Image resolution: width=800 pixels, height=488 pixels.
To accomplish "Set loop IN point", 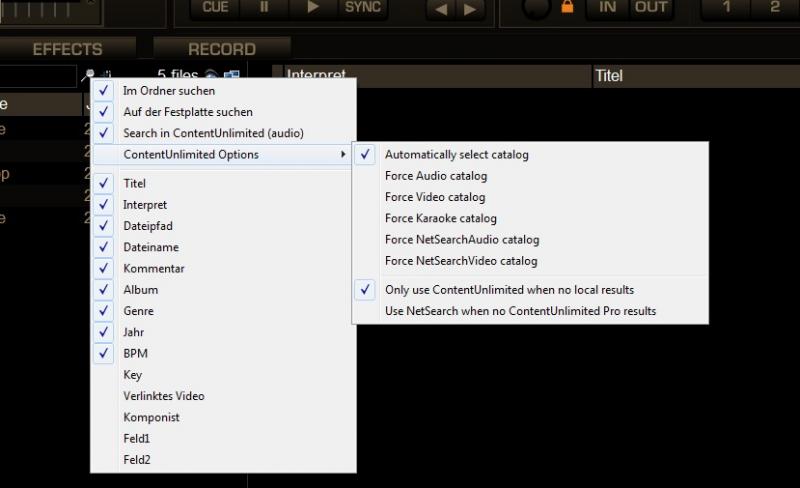I will (x=607, y=8).
